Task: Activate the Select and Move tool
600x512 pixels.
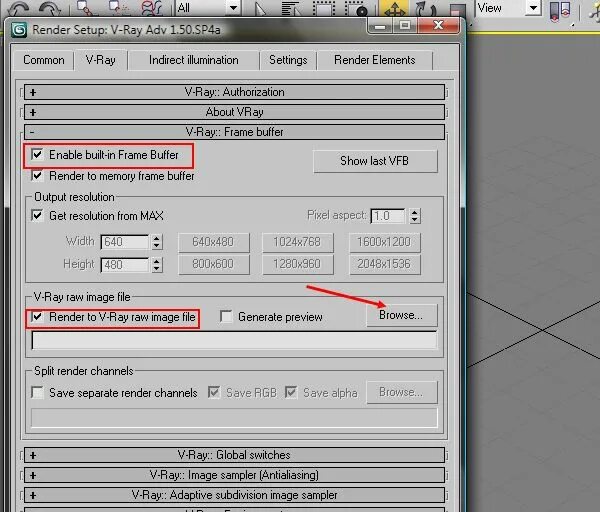Action: (x=394, y=8)
